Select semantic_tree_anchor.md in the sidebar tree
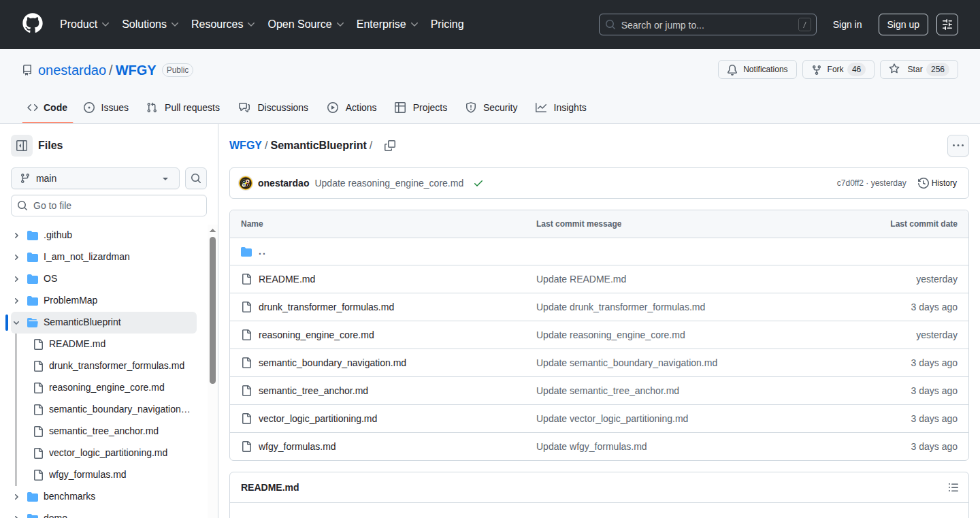The image size is (980, 518). (x=103, y=431)
